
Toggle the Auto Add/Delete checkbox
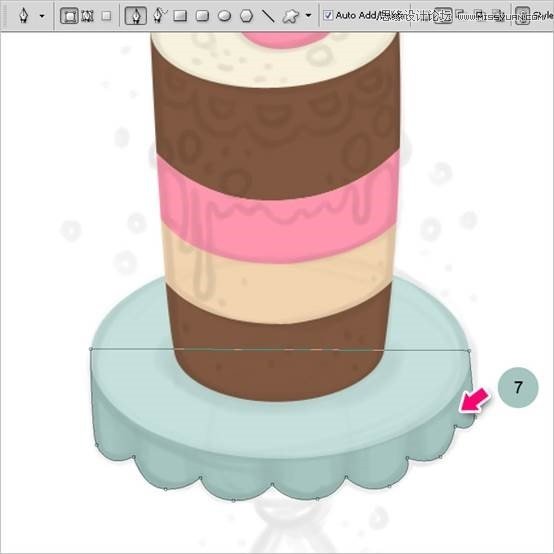click(328, 15)
